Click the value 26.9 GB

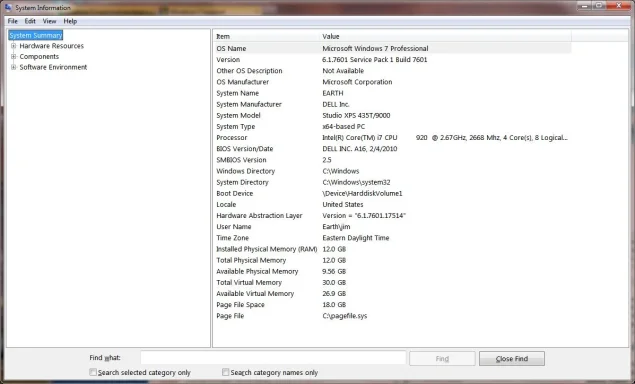coord(334,293)
